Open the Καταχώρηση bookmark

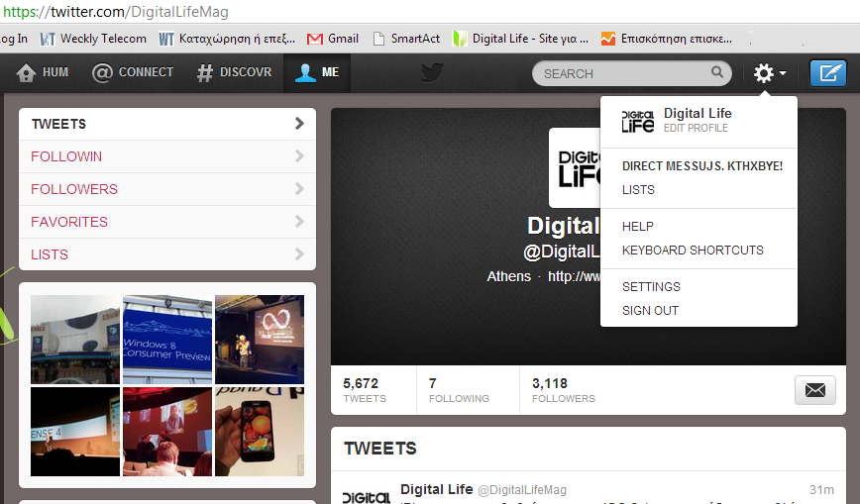pyautogui.click(x=227, y=39)
